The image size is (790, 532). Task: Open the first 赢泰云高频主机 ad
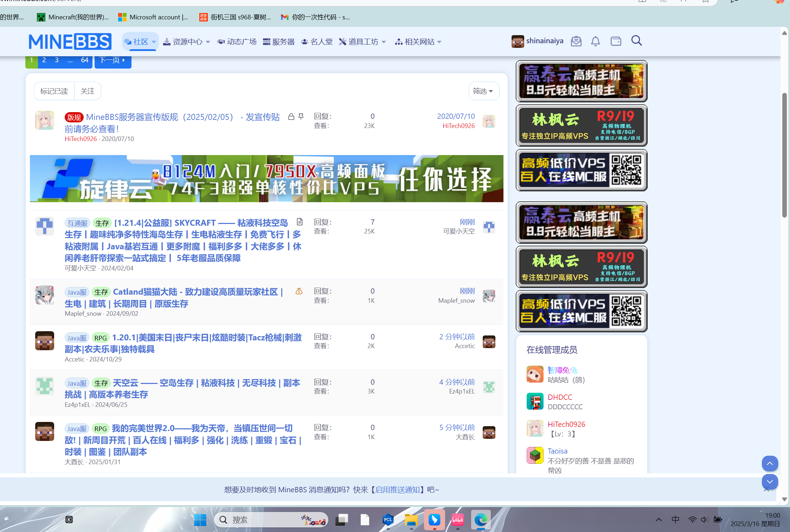pyautogui.click(x=582, y=82)
